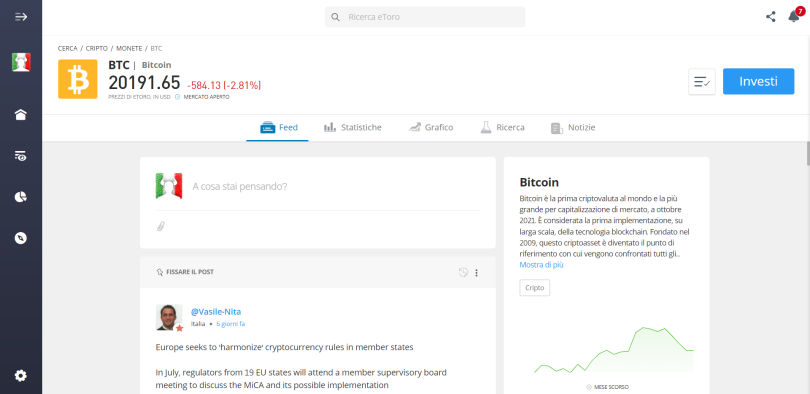
Task: Click the Investi button
Action: click(758, 82)
